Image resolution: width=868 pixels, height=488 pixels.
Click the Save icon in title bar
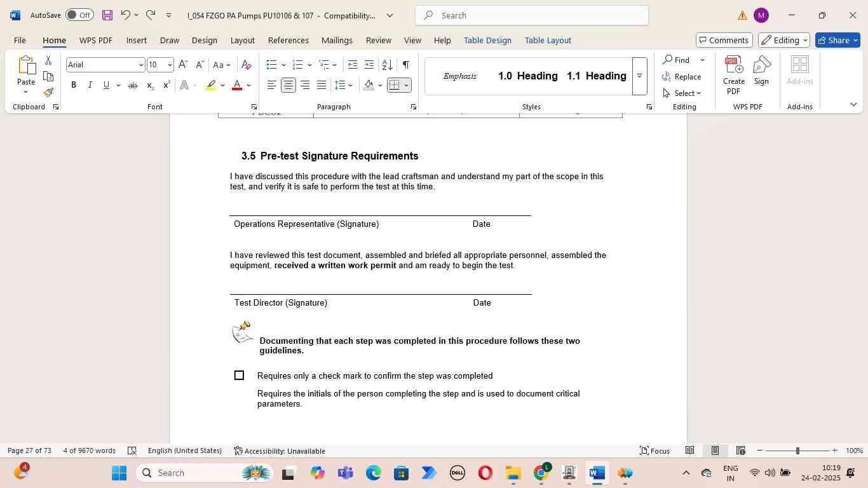click(107, 15)
